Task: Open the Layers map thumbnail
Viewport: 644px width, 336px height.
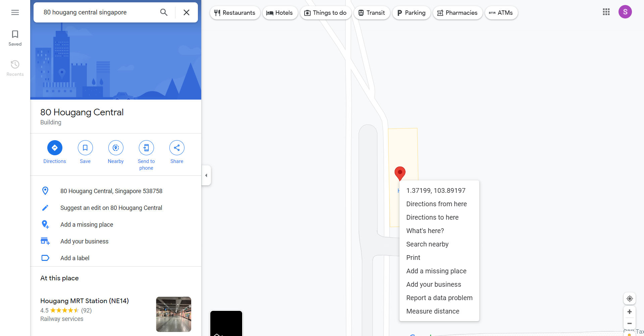Action: tap(226, 323)
